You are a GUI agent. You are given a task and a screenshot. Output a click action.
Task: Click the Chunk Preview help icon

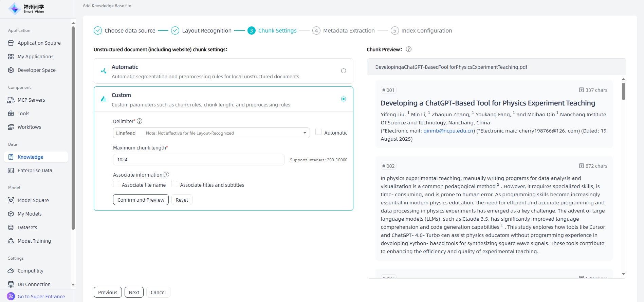(x=409, y=49)
